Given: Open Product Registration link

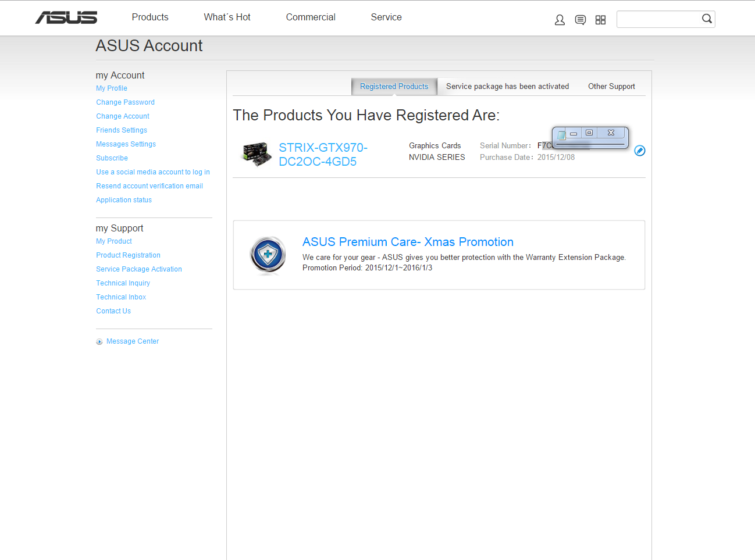Looking at the screenshot, I should click(x=129, y=255).
